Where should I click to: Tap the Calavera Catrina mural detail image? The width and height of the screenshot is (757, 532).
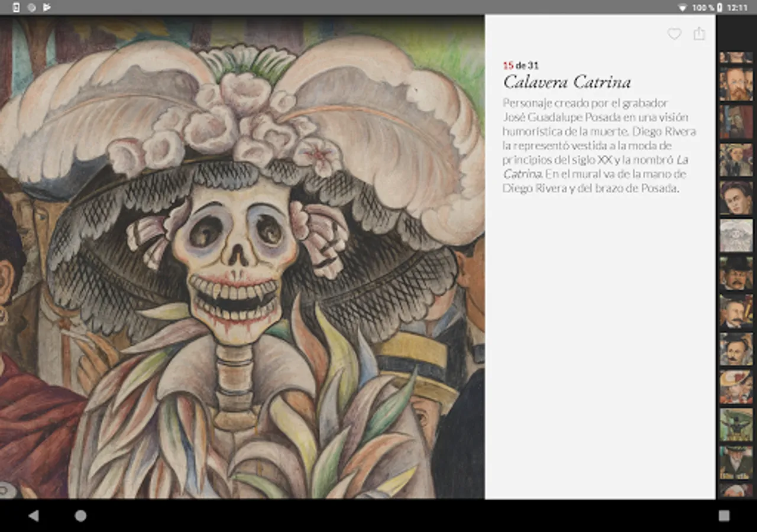242,257
